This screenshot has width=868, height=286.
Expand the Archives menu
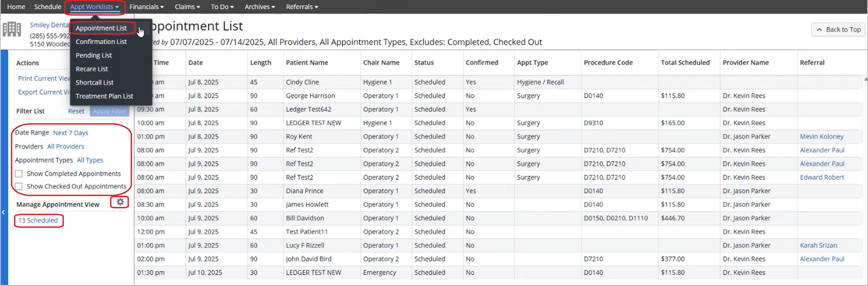[260, 7]
